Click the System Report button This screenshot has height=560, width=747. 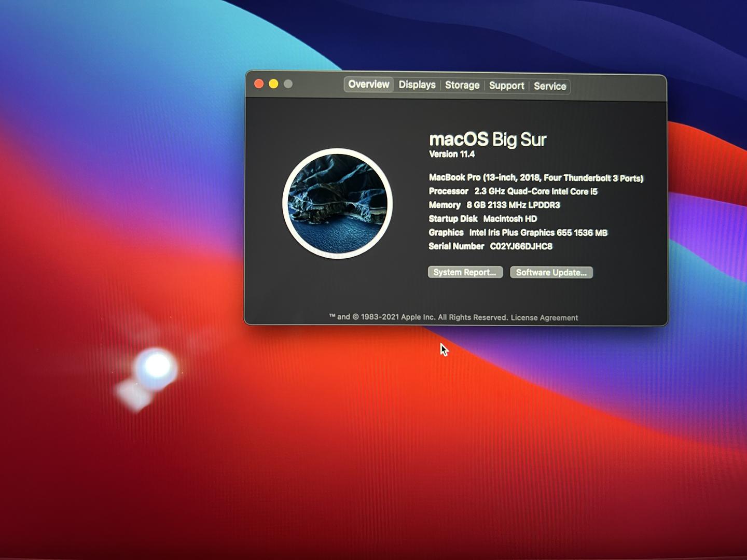tap(465, 272)
